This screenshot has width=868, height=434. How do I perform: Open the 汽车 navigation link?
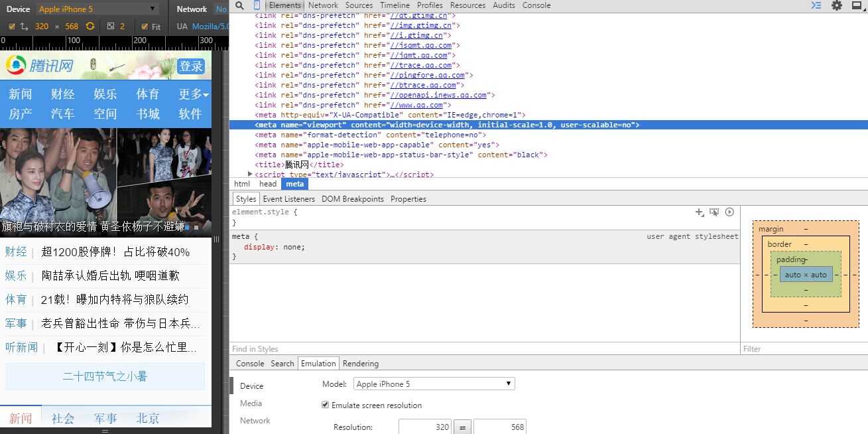63,114
